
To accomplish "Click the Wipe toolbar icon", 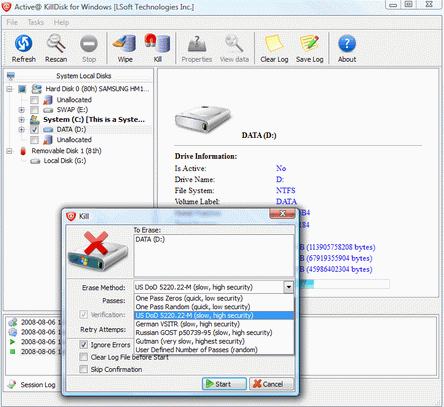I will [x=125, y=43].
